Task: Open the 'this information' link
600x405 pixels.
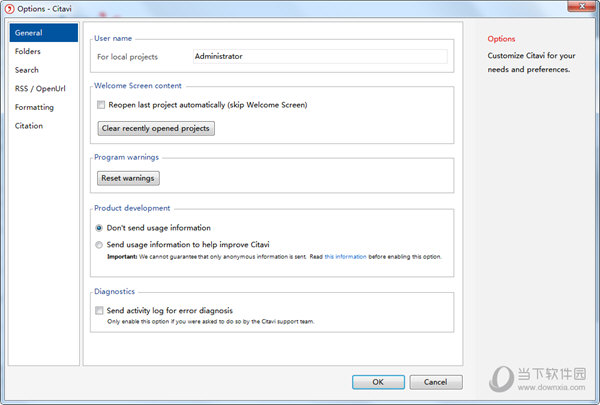Action: 346,257
